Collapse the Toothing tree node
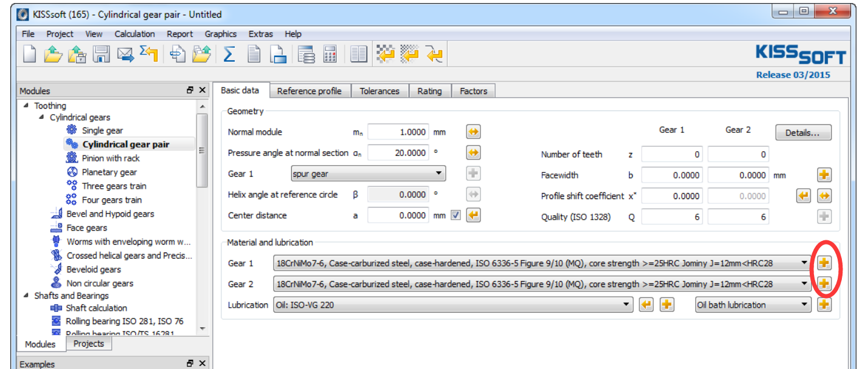The width and height of the screenshot is (868, 369). point(26,106)
